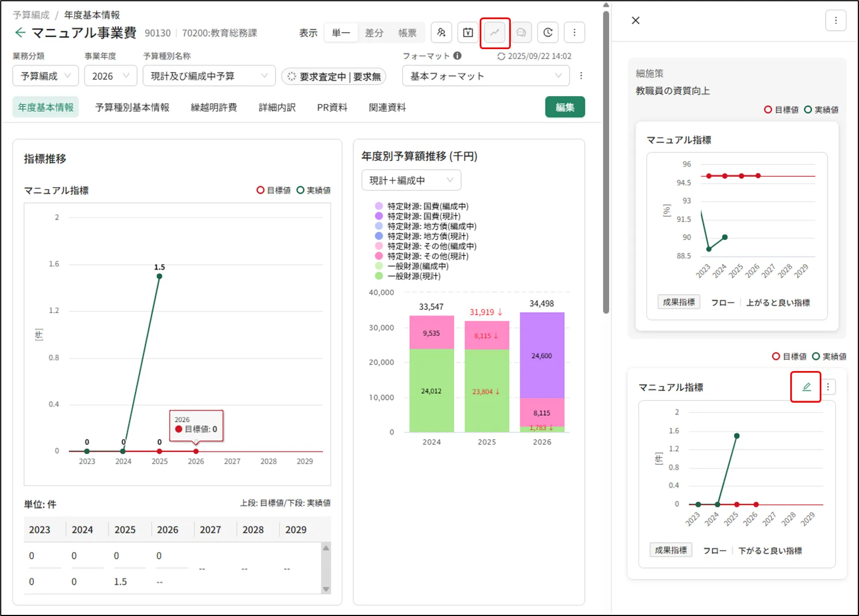Toggle the indicator trend chart icon

pos(495,33)
